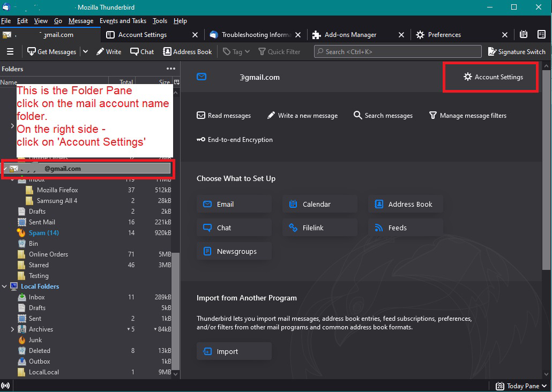Open the Junk folder under Local Folders

(x=35, y=340)
